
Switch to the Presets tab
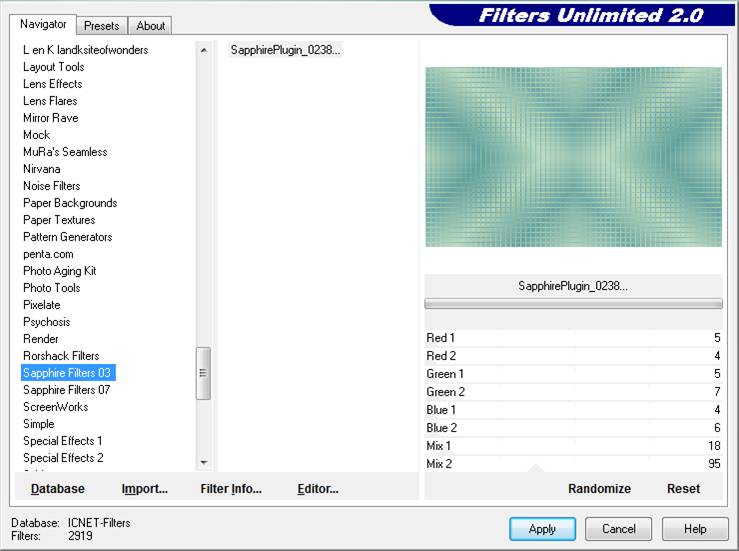click(x=102, y=26)
